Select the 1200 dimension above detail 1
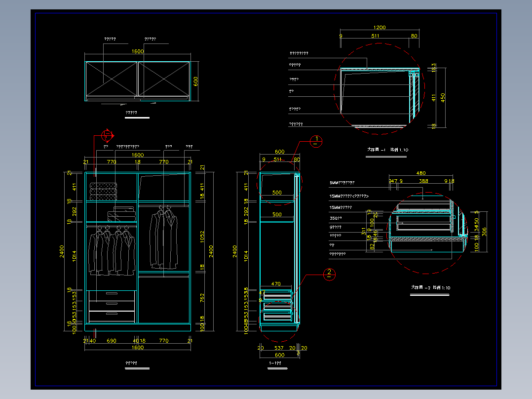 [x=380, y=28]
